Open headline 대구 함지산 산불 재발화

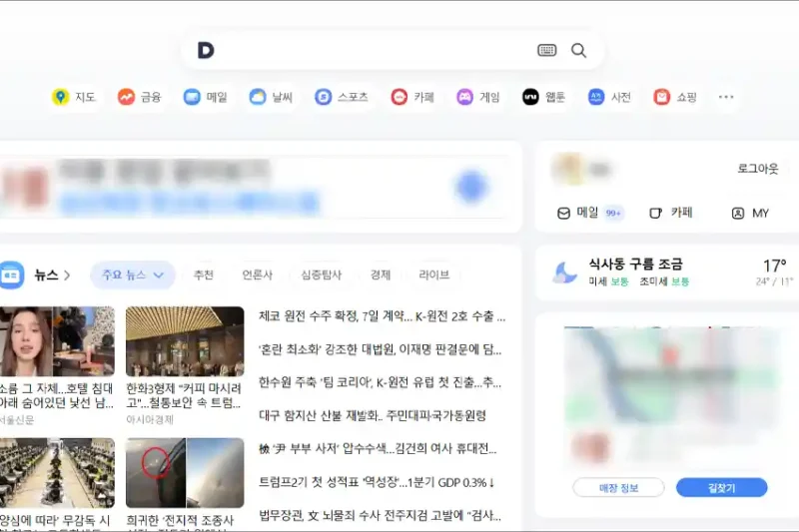(x=373, y=415)
